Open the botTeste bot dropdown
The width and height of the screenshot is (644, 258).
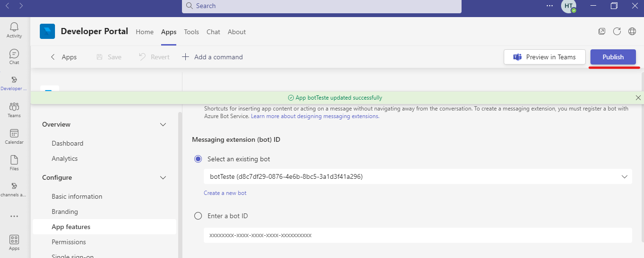pyautogui.click(x=417, y=176)
